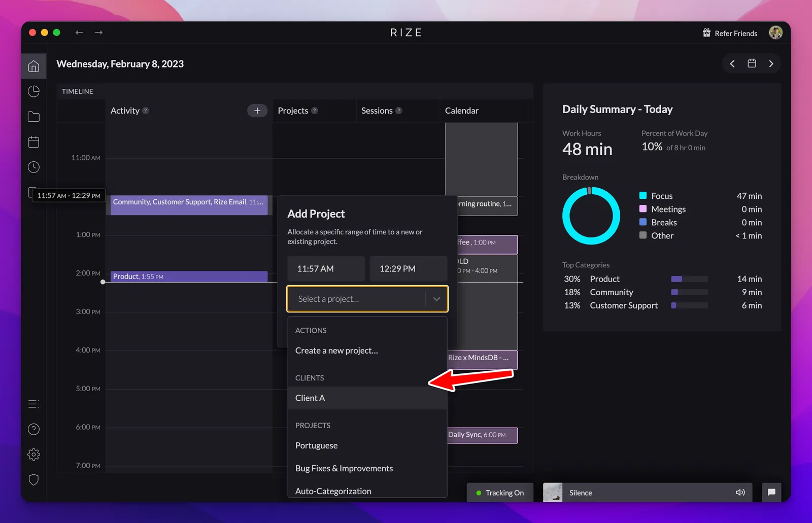Select Bug Fixes & Improvements project

pyautogui.click(x=367, y=468)
